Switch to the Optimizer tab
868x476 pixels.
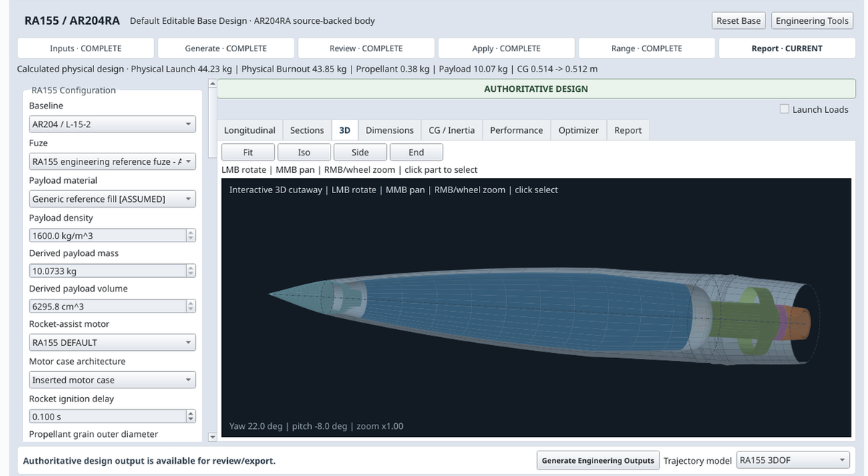pos(579,130)
